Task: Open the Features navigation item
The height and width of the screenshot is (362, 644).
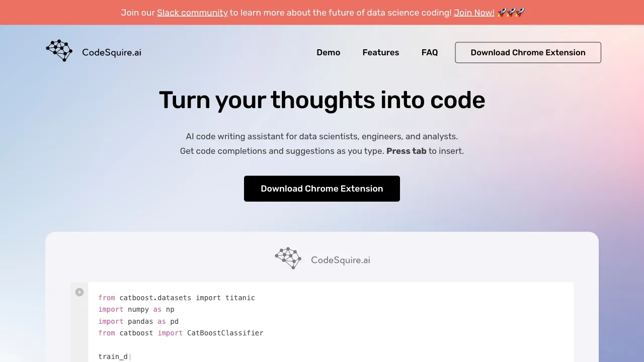Action: click(380, 52)
